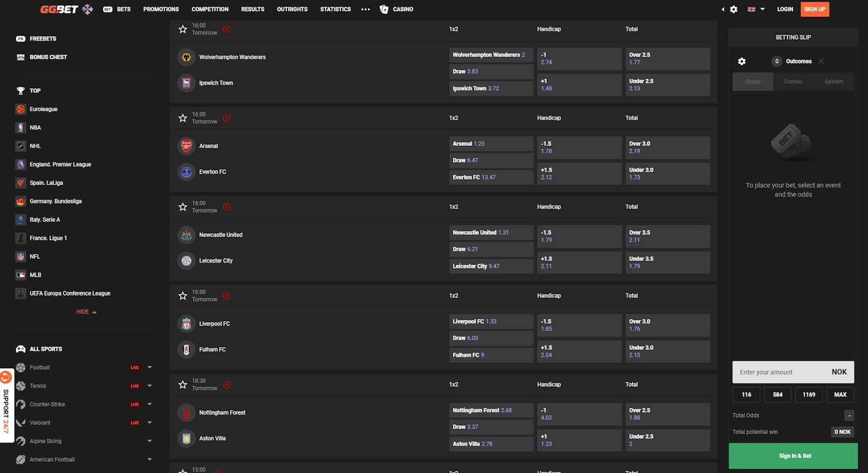
Task: Click betting slip settings gear icon
Action: [x=742, y=61]
